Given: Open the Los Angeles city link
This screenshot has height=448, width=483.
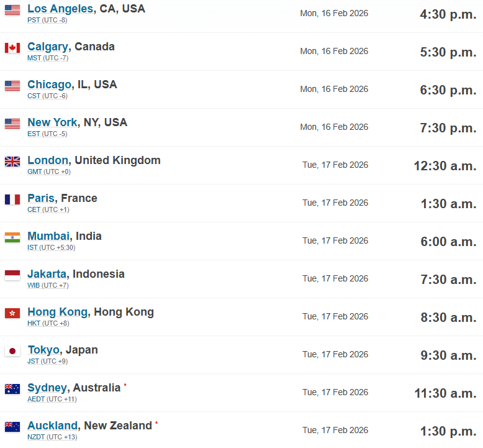Looking at the screenshot, I should 60,9.
